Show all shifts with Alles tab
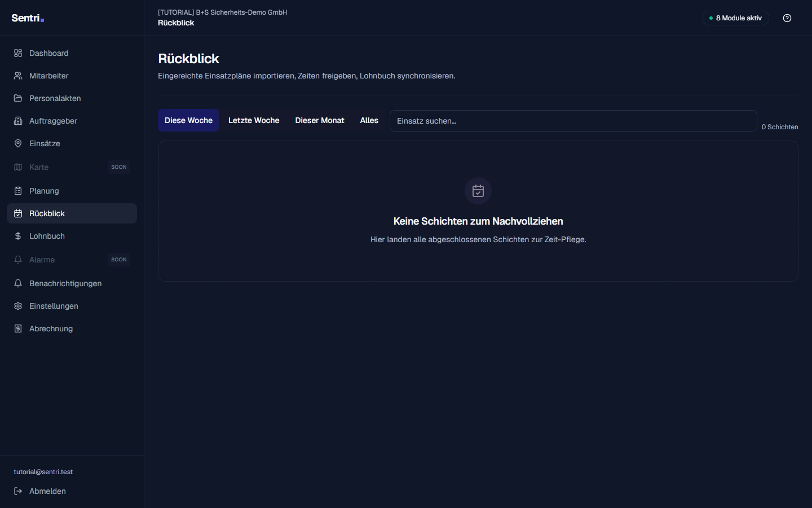 pos(369,120)
